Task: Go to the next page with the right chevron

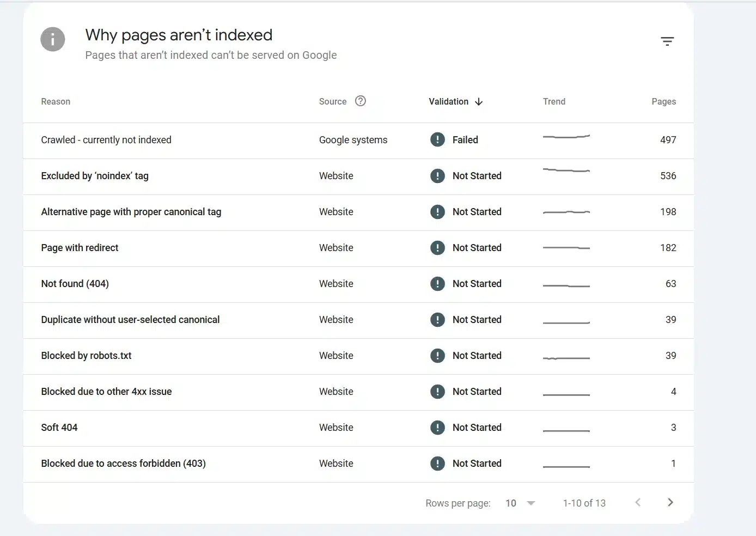Action: (670, 502)
